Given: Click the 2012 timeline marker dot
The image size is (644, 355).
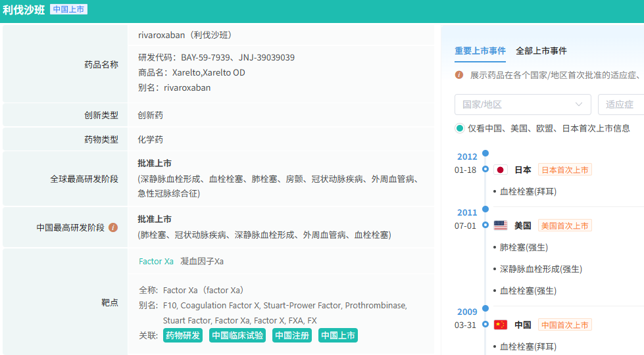Looking at the screenshot, I should pyautogui.click(x=485, y=153).
